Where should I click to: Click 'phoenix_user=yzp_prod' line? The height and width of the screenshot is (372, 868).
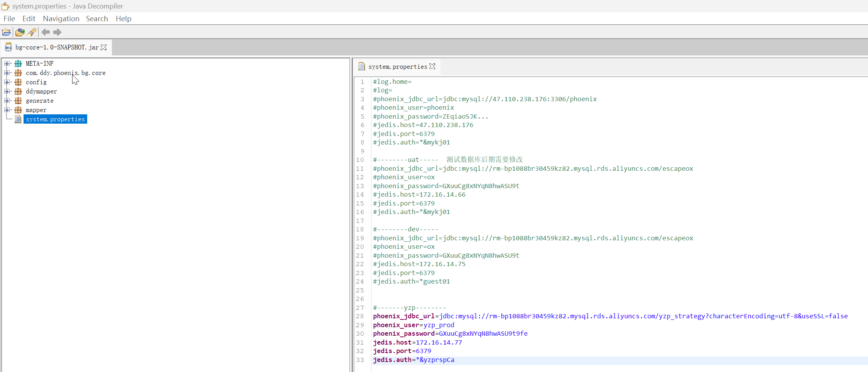[414, 325]
